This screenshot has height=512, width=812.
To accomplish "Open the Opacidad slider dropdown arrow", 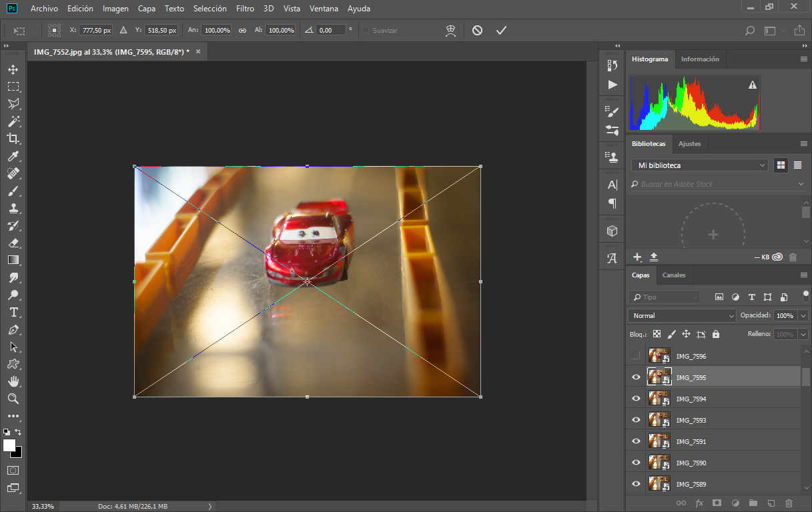I will [x=803, y=315].
